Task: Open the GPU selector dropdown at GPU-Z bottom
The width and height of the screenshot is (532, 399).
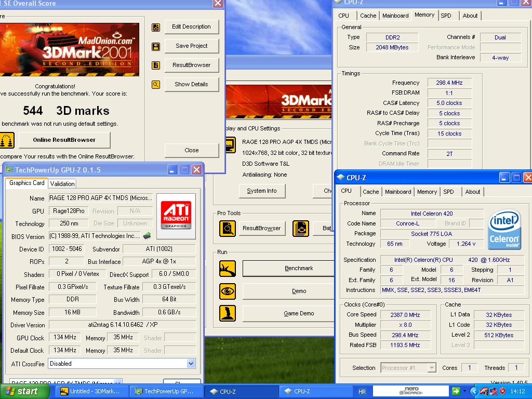Action: [118, 382]
